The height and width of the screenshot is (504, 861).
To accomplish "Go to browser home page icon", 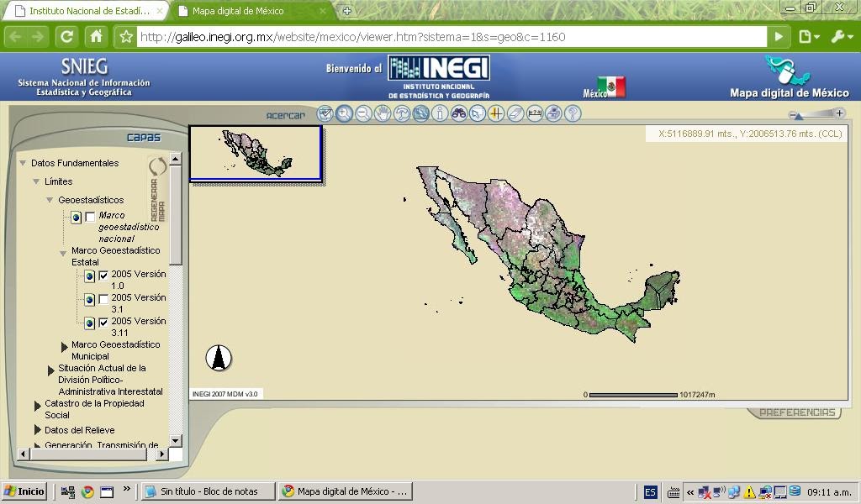I will (96, 37).
